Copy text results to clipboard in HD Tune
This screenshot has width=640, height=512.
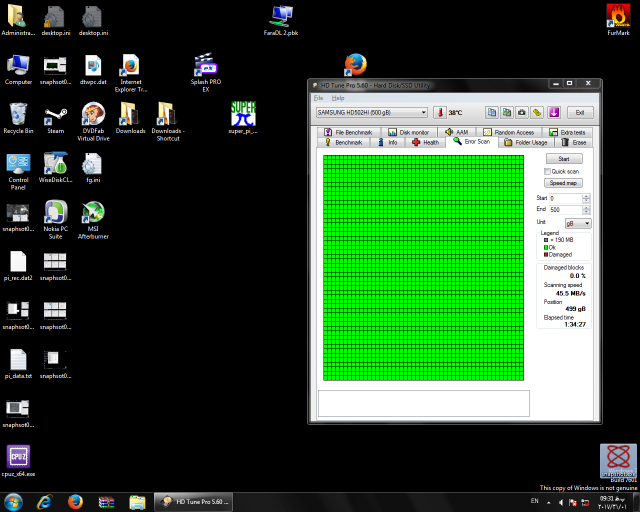click(492, 112)
